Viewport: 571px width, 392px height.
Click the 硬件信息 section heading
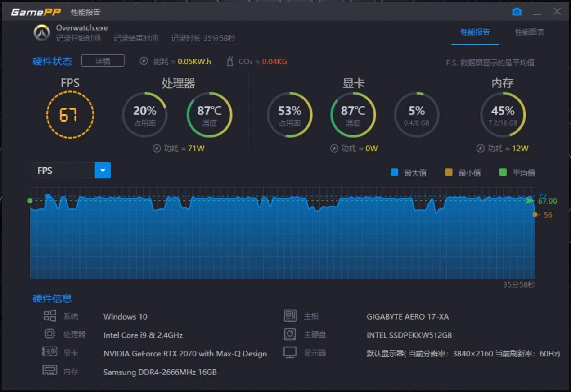pyautogui.click(x=52, y=298)
